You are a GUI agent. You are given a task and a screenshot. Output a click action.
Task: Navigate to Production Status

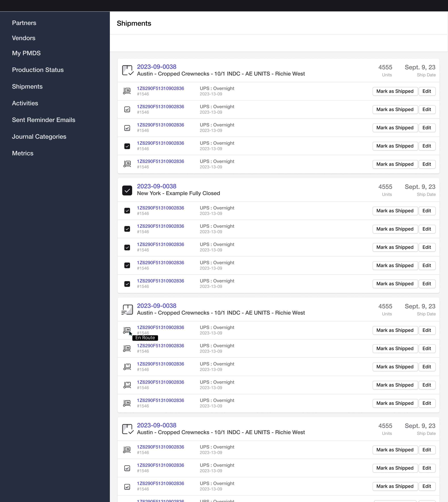point(38,70)
